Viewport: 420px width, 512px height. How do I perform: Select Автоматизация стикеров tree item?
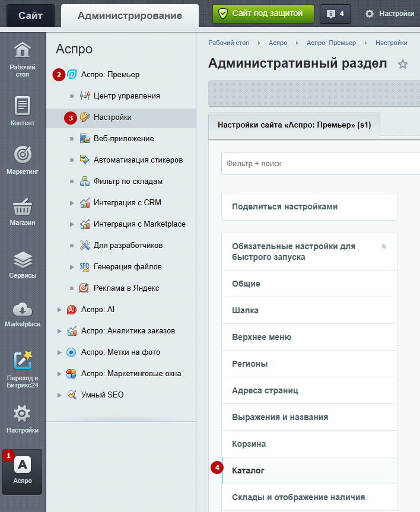[138, 160]
